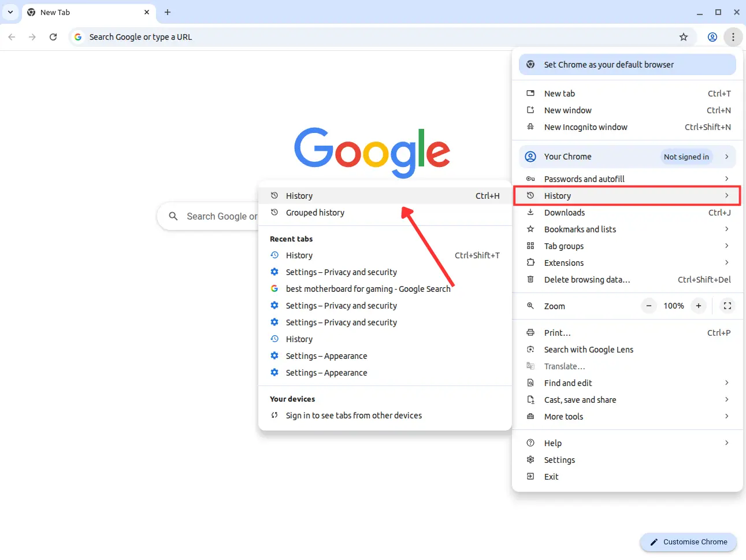Click the Customise Chrome button
The height and width of the screenshot is (560, 746).
click(x=688, y=542)
